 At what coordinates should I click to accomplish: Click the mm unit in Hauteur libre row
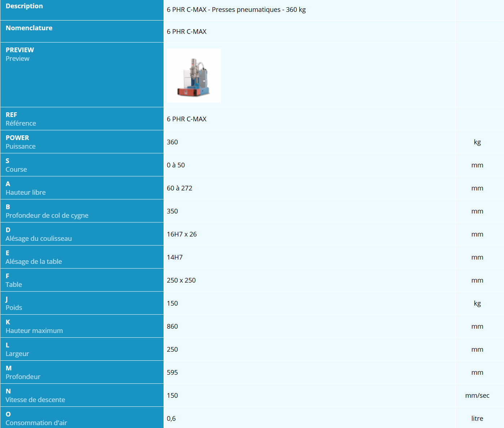pos(477,188)
